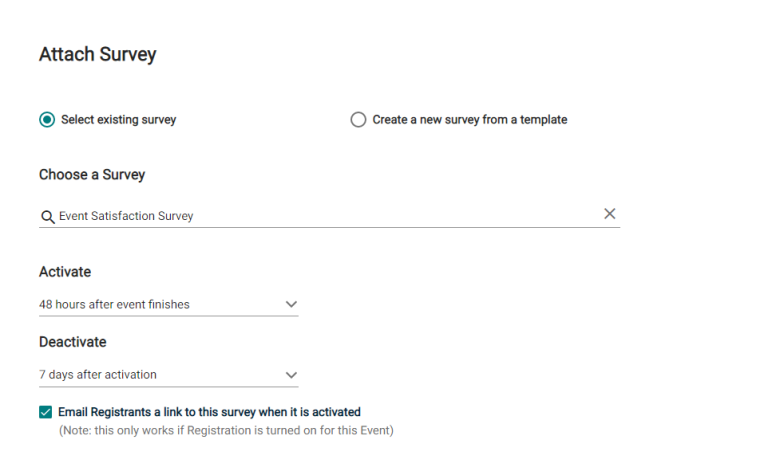Viewport: 780px width, 475px height.
Task: Click the 'Create a new survey from a template' label
Action: 470,120
